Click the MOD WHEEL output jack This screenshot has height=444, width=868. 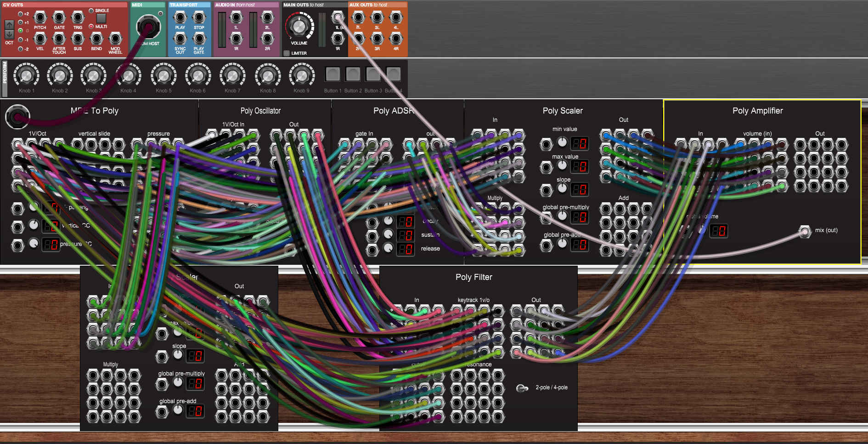115,39
